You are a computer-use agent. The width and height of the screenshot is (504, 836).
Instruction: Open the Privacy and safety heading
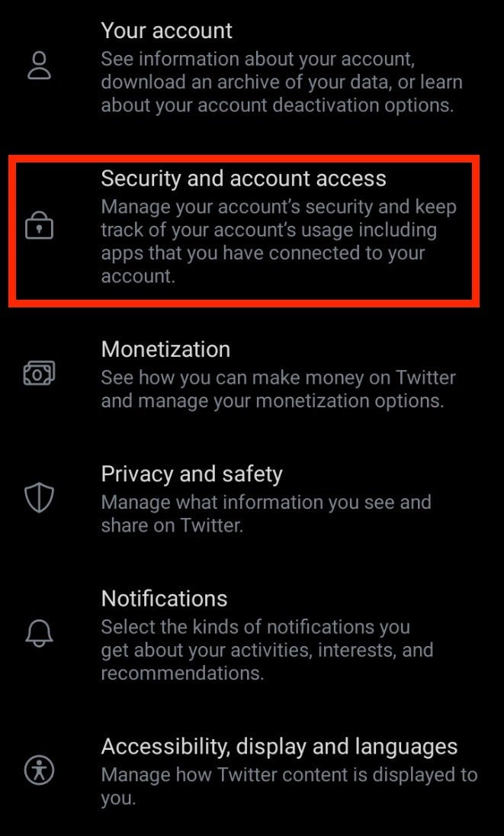(192, 474)
